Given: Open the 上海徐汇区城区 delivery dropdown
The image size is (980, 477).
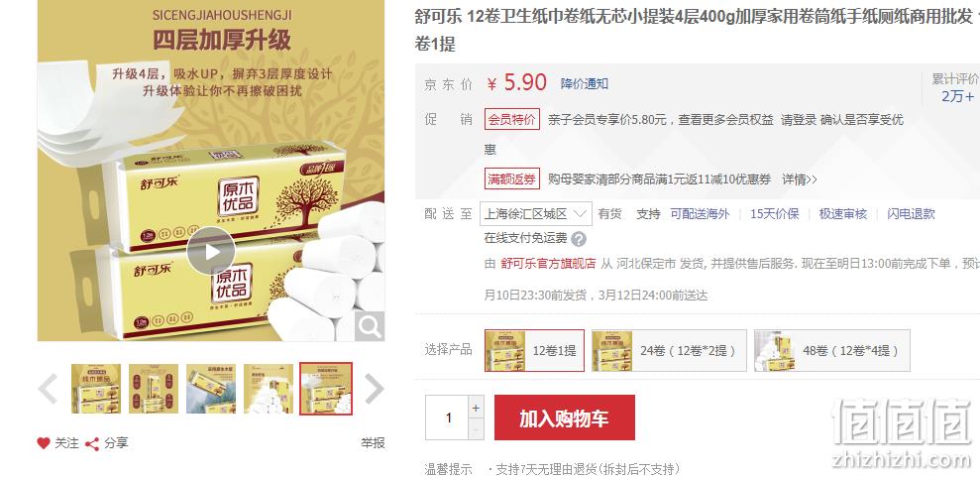Looking at the screenshot, I should click(536, 214).
